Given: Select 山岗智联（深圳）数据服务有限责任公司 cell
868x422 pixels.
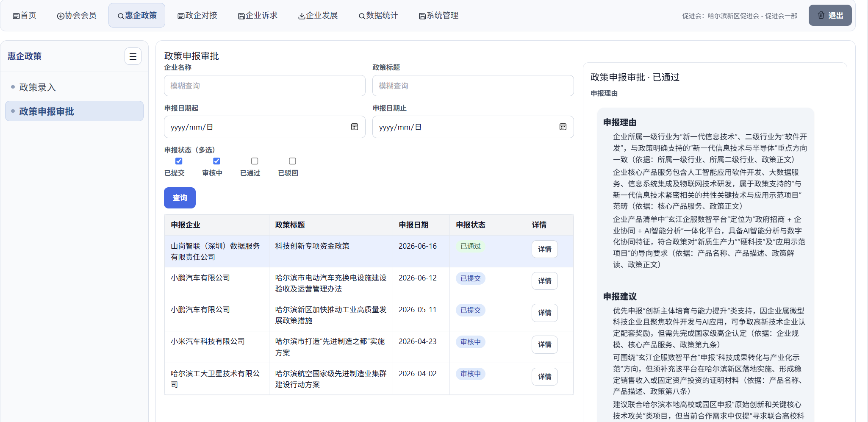Looking at the screenshot, I should coord(216,251).
